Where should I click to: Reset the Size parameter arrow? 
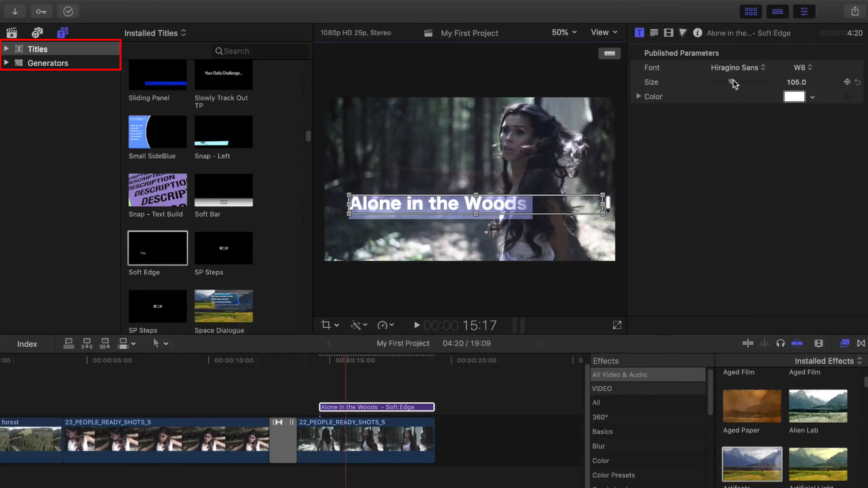tap(858, 82)
